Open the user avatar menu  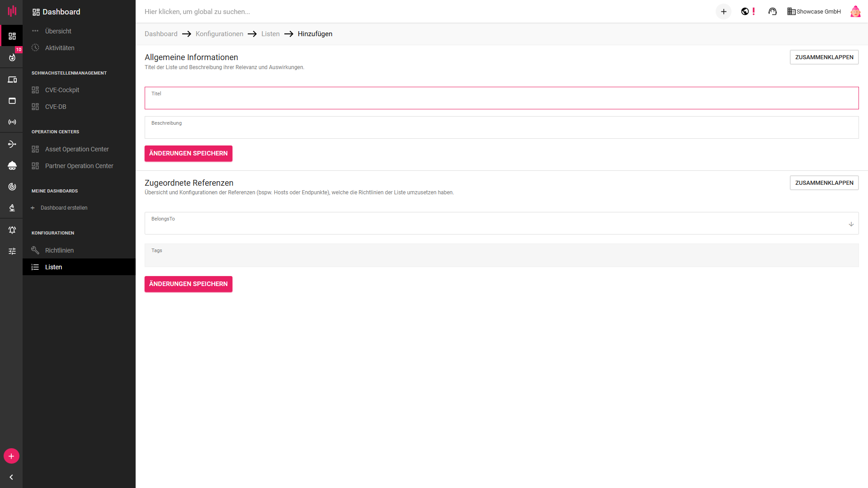(x=855, y=12)
